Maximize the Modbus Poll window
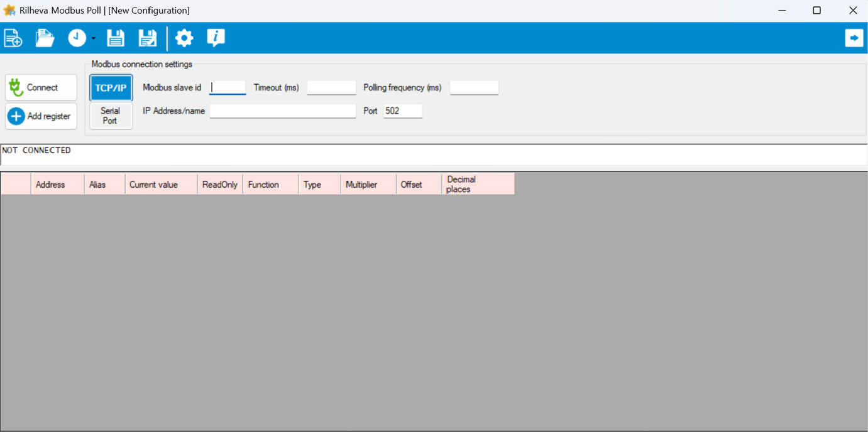The height and width of the screenshot is (432, 868). [817, 10]
